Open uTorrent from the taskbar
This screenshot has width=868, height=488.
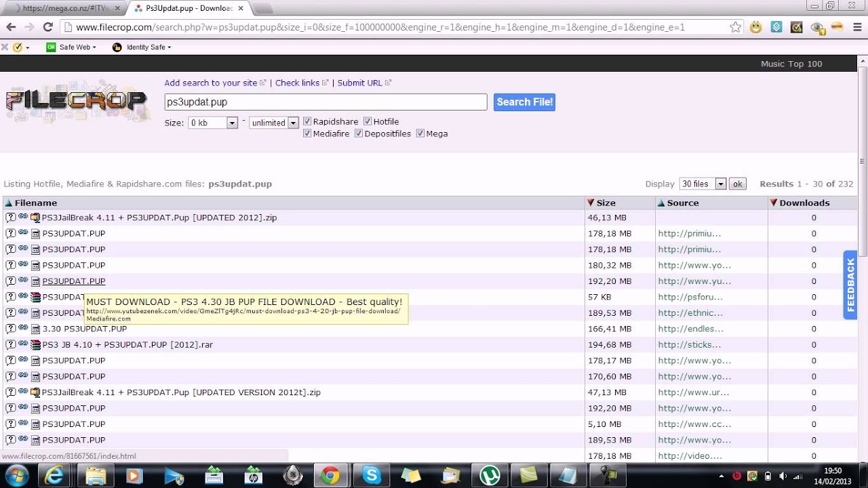489,475
